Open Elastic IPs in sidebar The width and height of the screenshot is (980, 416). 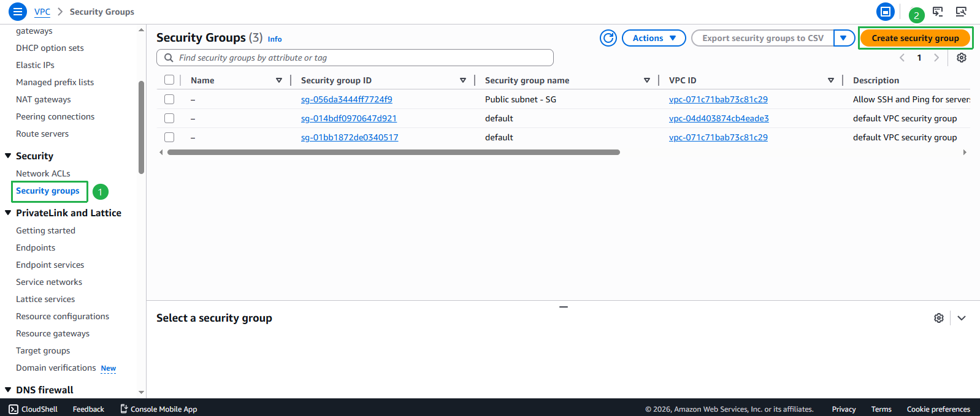point(35,65)
